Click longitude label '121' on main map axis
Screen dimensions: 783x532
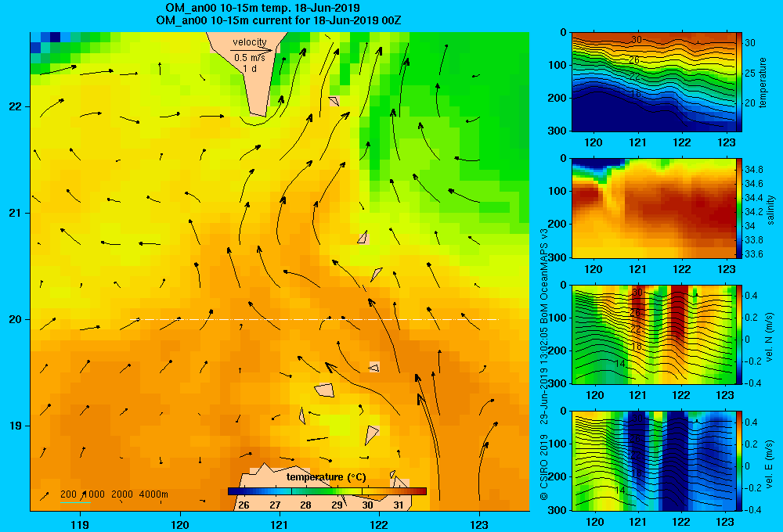280,524
